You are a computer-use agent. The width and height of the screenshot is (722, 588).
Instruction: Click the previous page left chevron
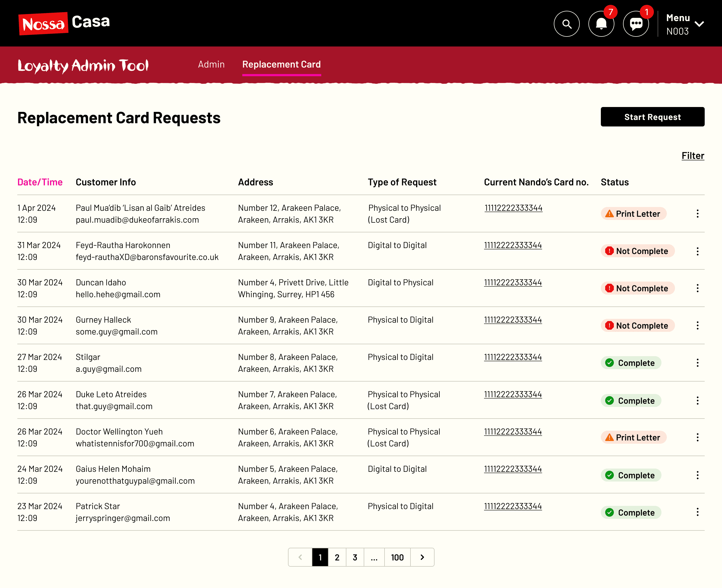(x=300, y=557)
